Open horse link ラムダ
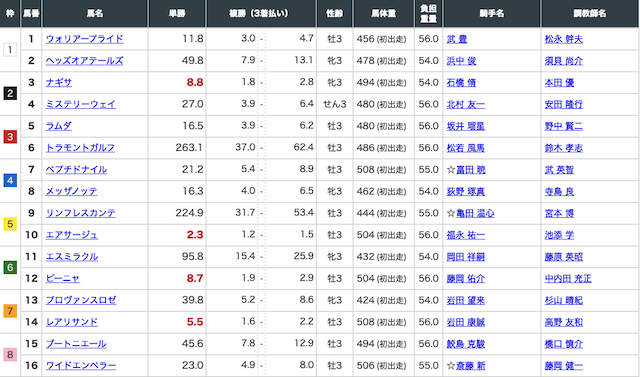The image size is (640, 377). point(59,126)
